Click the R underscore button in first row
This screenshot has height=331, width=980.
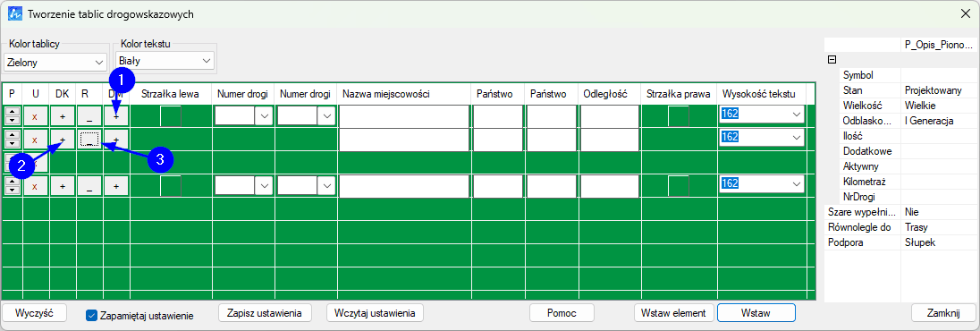tap(89, 116)
